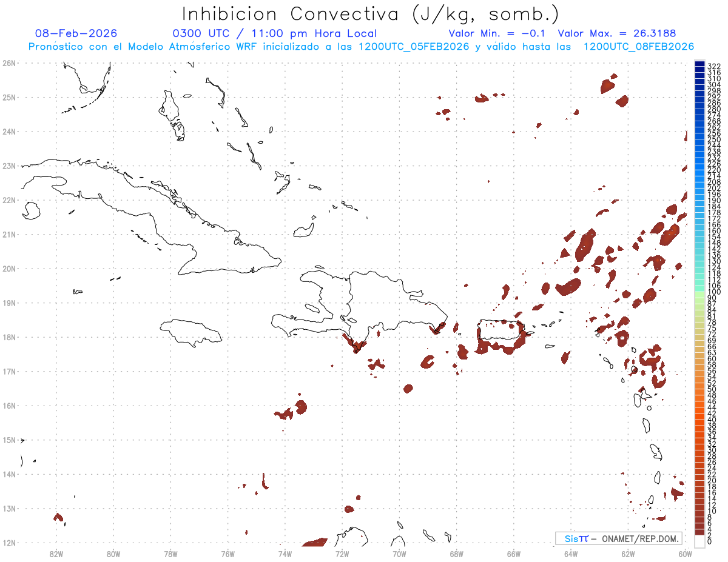Click the 80W longitude axis label
This screenshot has width=728, height=562.
pos(113,554)
